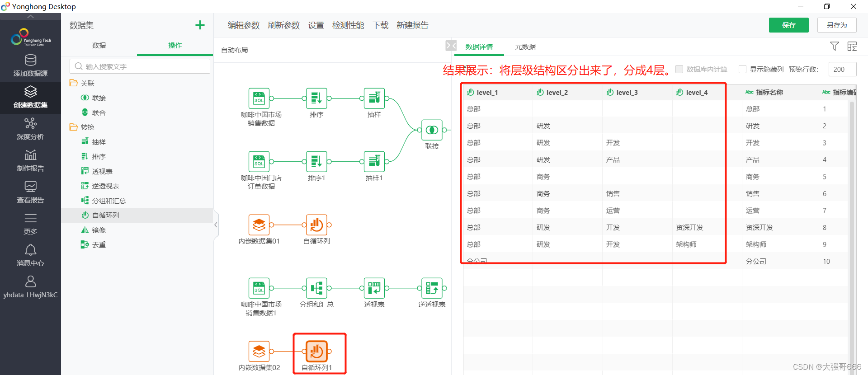Image resolution: width=868 pixels, height=375 pixels.
Task: Select the 透视表 node on the canvas
Action: pyautogui.click(x=374, y=288)
